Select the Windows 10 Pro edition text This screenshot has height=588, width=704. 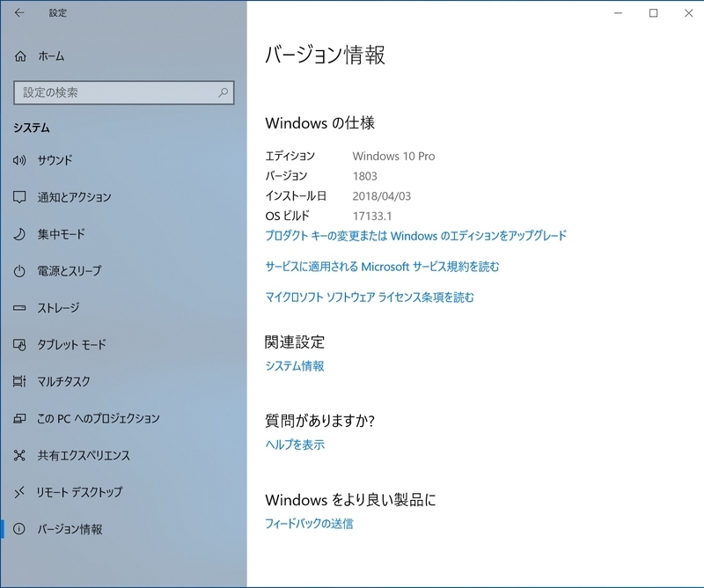[x=393, y=157]
